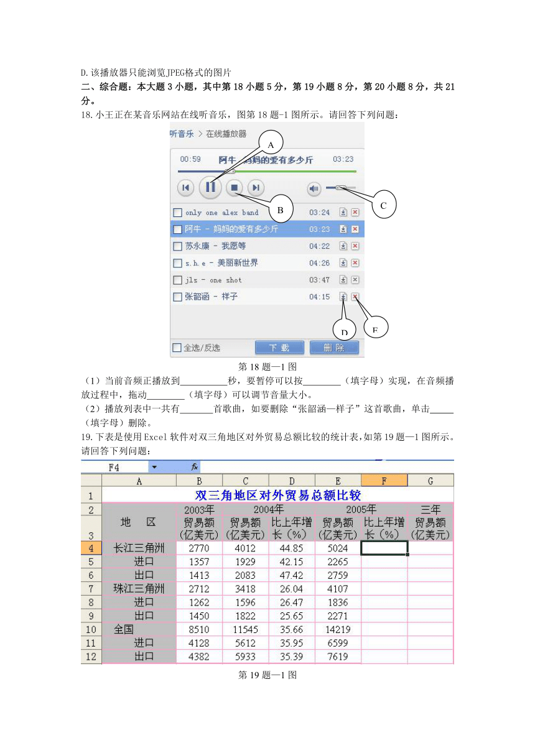
Task: Tick checkbox for only one alex band
Action: 177,213
